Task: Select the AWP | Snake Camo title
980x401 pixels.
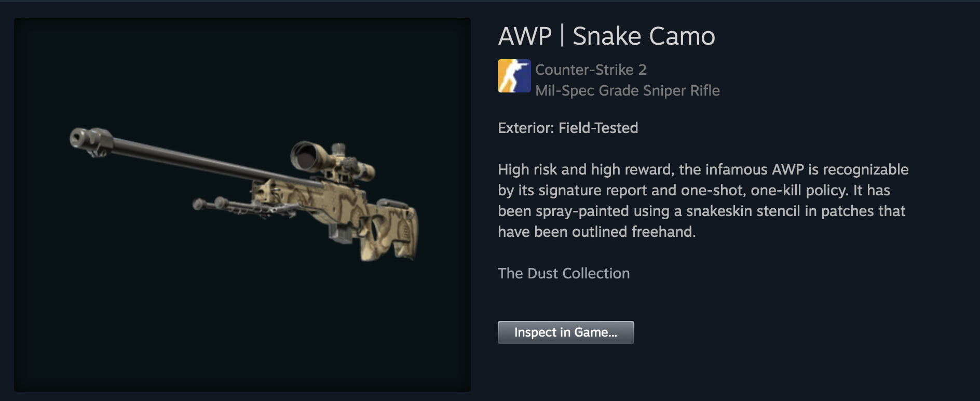Action: pos(606,36)
